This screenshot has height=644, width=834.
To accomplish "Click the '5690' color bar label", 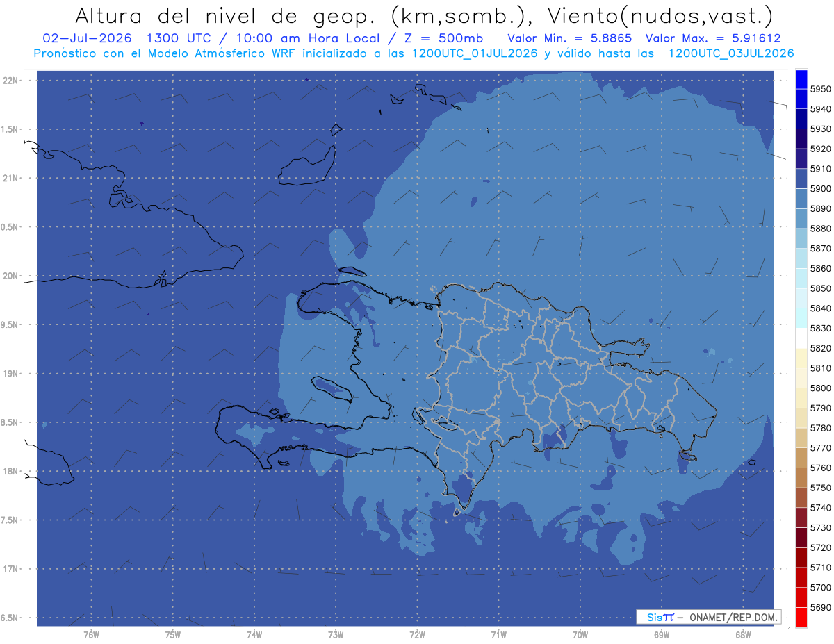I will [821, 607].
